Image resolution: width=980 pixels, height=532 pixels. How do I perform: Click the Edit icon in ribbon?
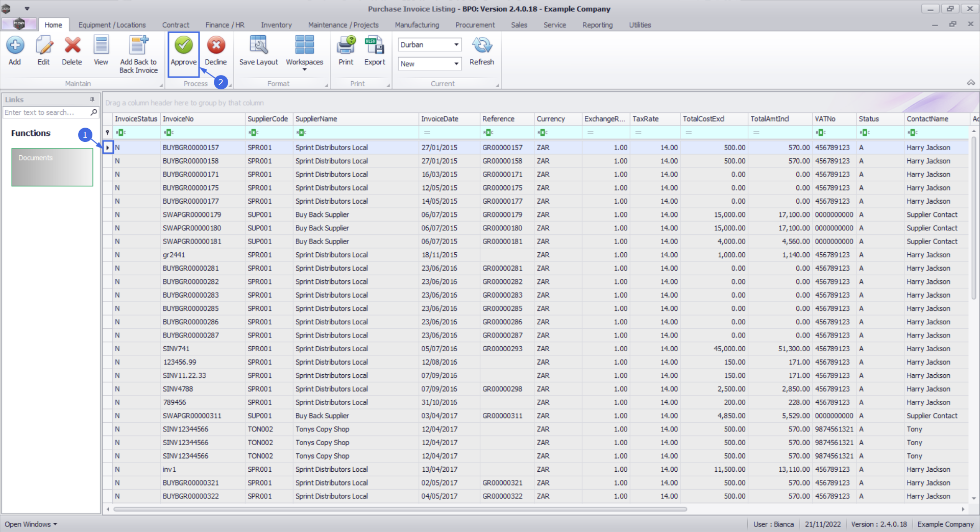pyautogui.click(x=44, y=46)
